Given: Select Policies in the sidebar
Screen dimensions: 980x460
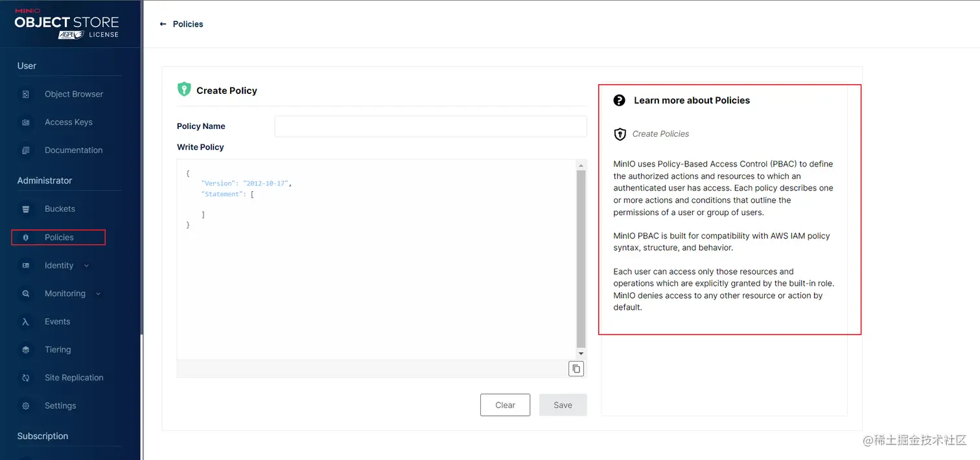Looking at the screenshot, I should (58, 238).
